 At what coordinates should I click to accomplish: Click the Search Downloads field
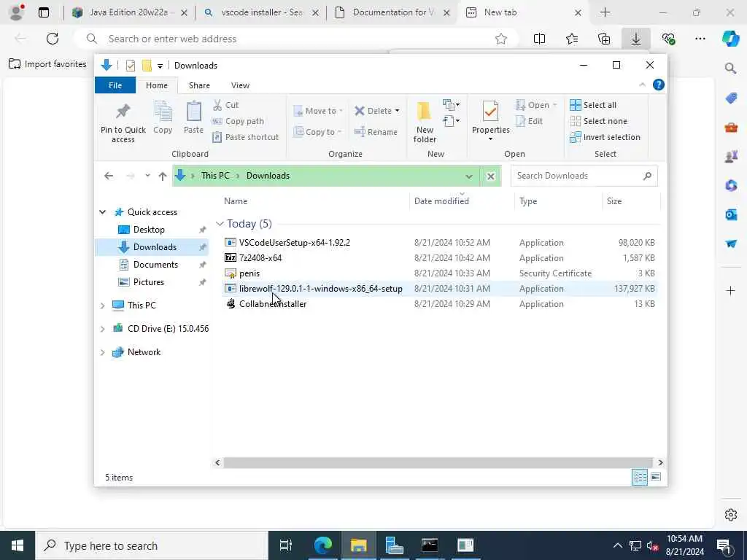[x=584, y=176]
